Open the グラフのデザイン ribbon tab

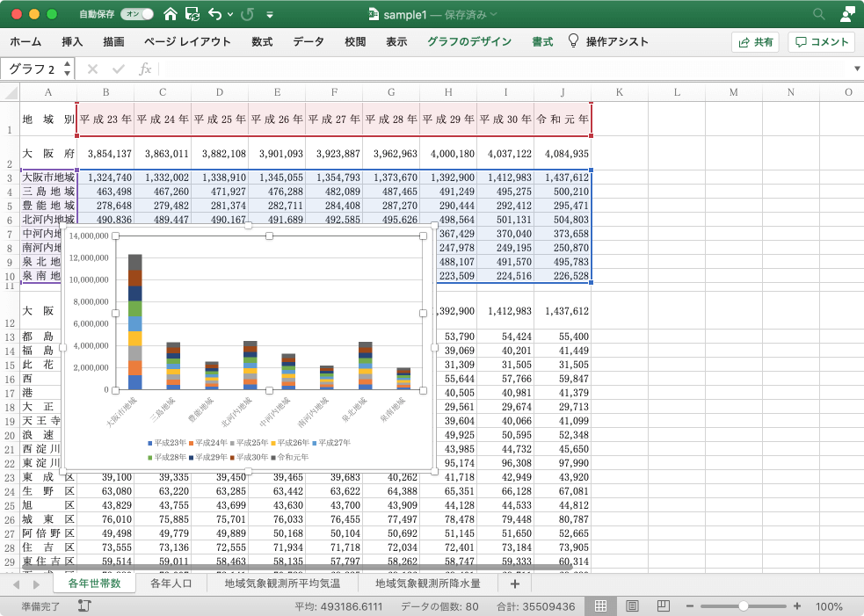pyautogui.click(x=469, y=41)
